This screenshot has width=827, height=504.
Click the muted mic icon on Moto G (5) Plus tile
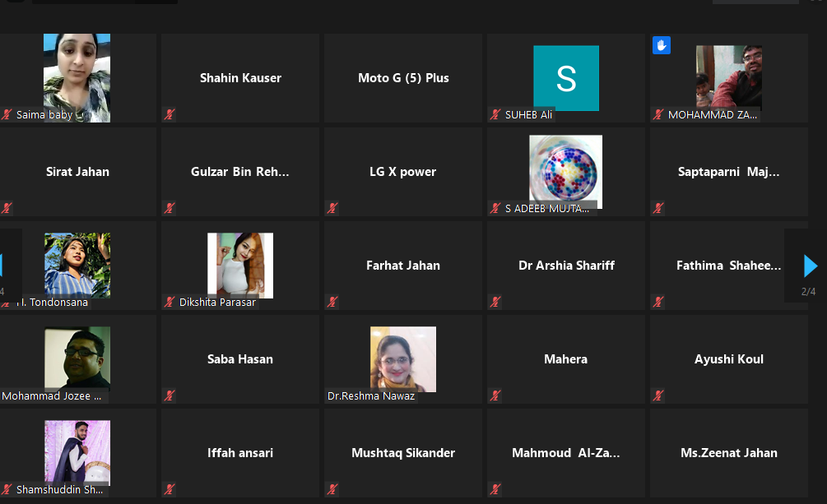pyautogui.click(x=332, y=115)
